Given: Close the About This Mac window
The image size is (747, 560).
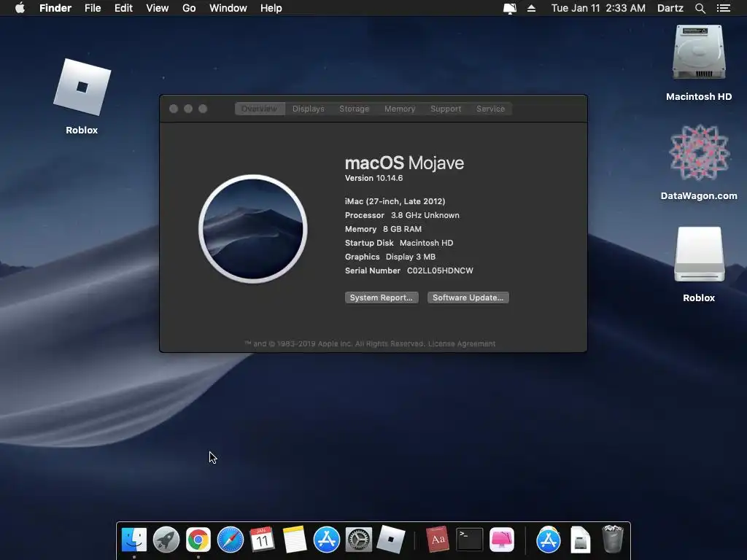Looking at the screenshot, I should click(x=174, y=109).
